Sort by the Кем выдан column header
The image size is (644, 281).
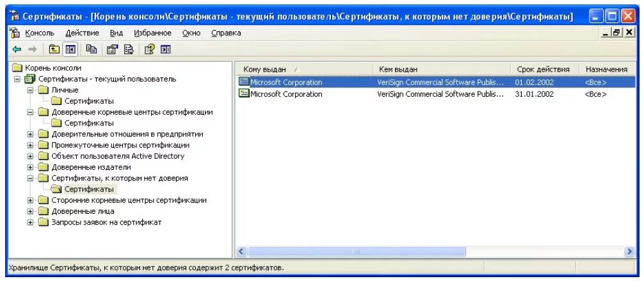[442, 69]
